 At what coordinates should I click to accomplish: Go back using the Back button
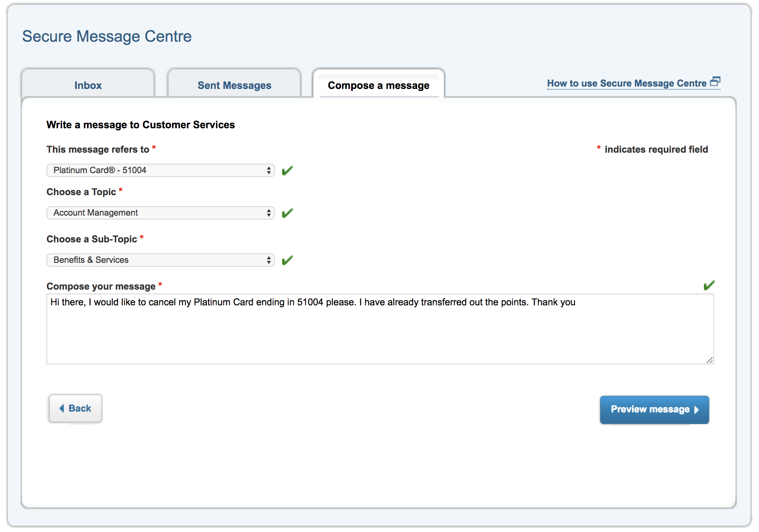click(76, 408)
